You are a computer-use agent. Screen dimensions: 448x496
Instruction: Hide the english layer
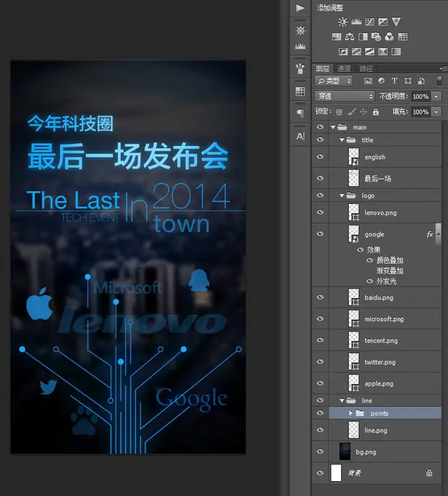click(320, 157)
